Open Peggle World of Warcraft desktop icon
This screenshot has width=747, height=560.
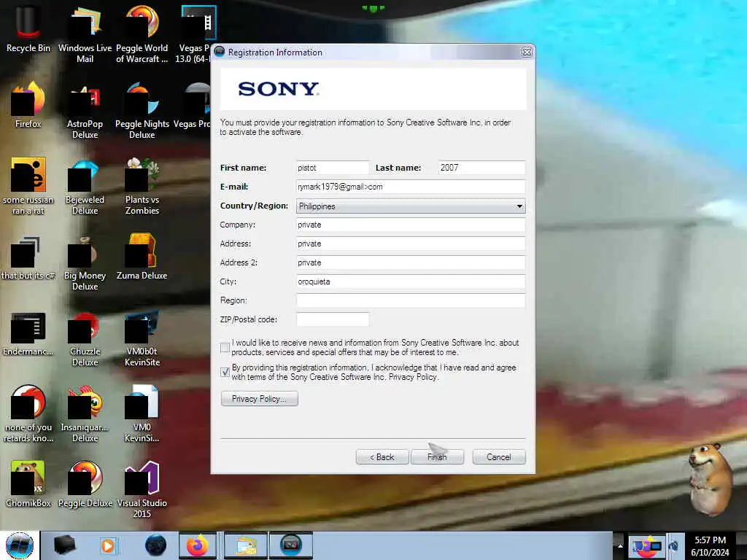142,34
